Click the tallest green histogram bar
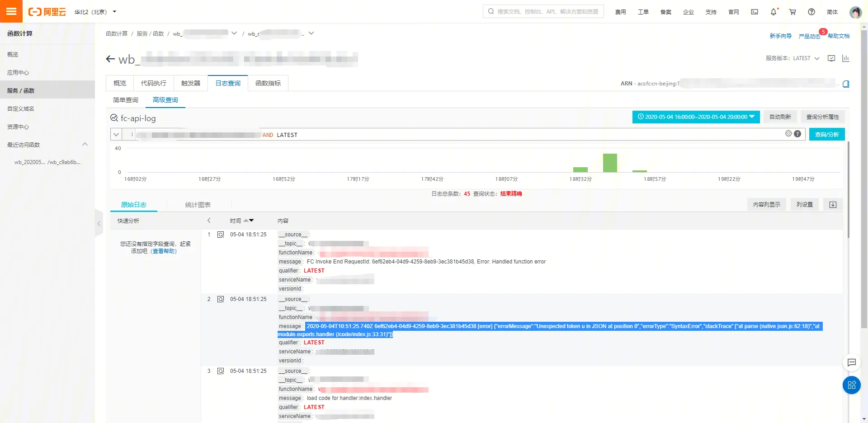This screenshot has height=423, width=868. [x=610, y=163]
